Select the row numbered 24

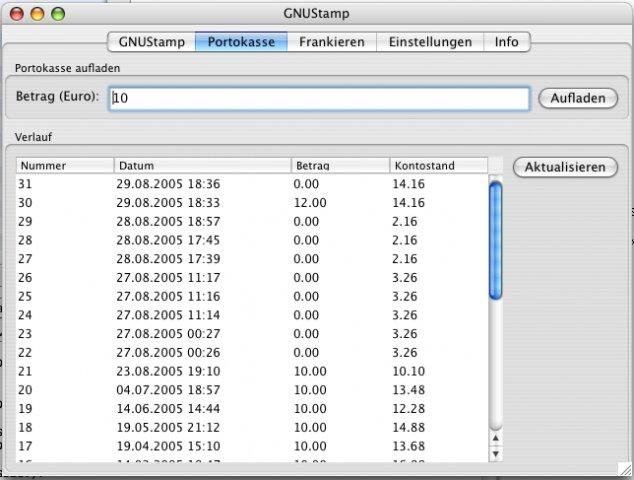click(252, 315)
